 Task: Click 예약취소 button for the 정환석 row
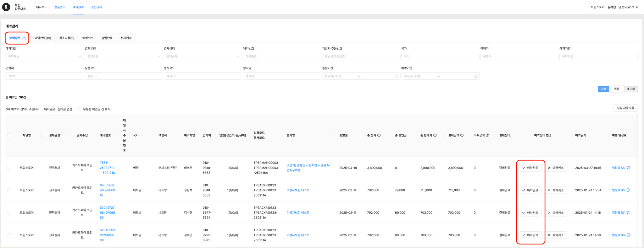click(556, 190)
